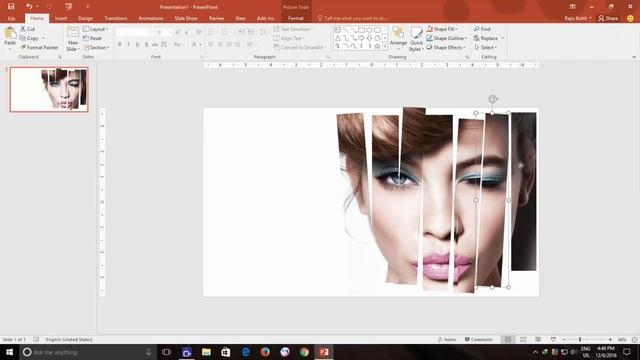Image resolution: width=640 pixels, height=360 pixels.
Task: Switch to Reading view icon
Action: [538, 340]
